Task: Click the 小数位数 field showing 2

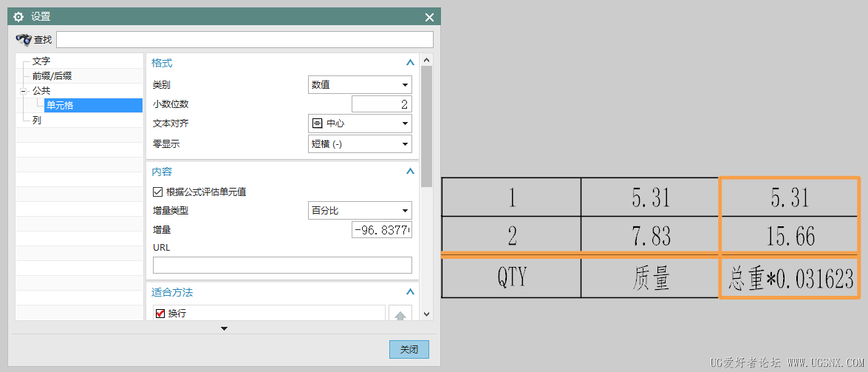Action: [x=382, y=104]
